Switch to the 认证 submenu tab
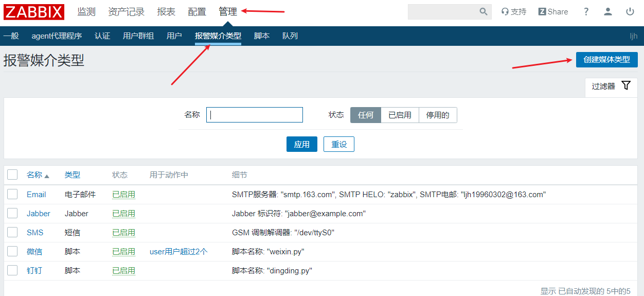644x296 pixels. (x=102, y=36)
